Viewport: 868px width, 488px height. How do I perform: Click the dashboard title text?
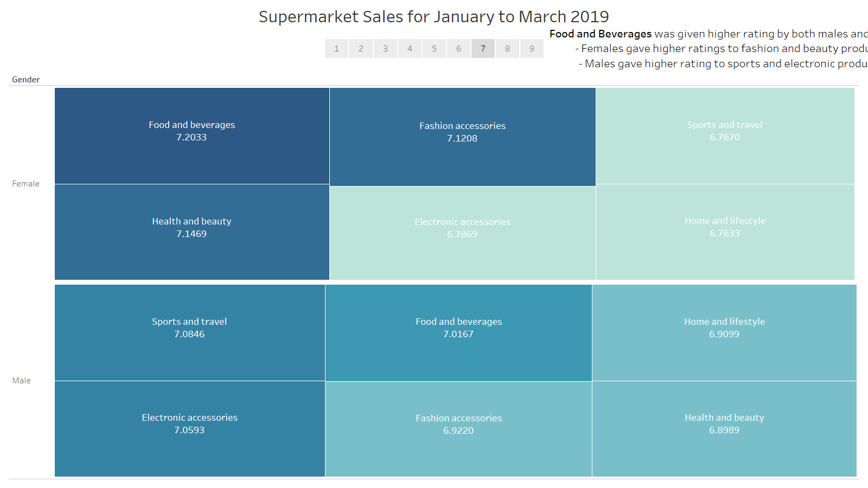pyautogui.click(x=434, y=16)
